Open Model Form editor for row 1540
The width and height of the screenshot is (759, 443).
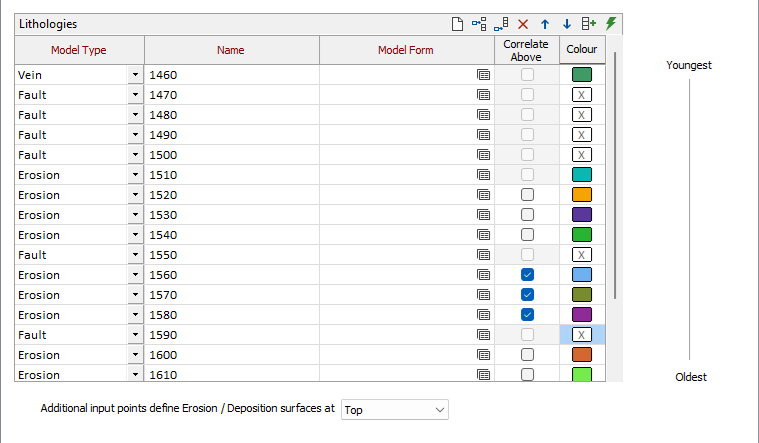click(x=483, y=235)
